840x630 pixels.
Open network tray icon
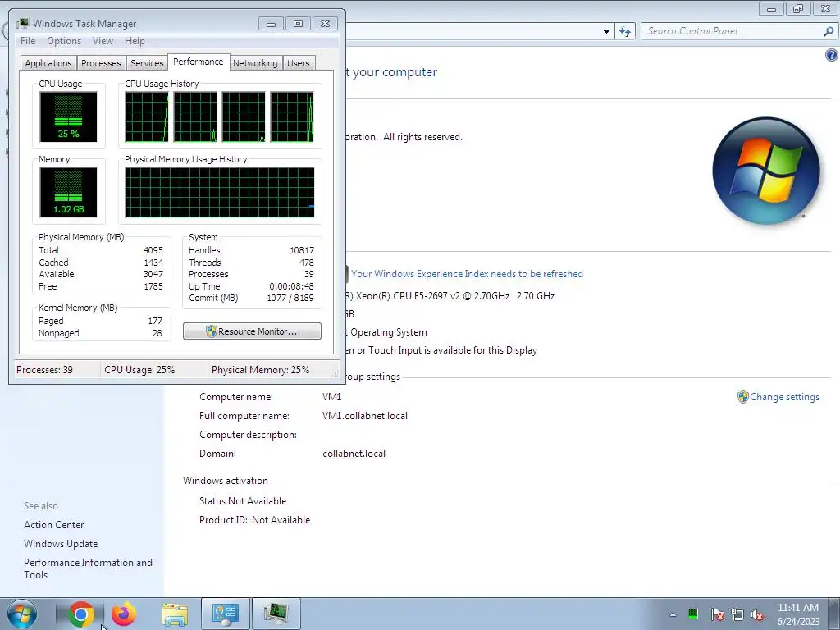(737, 614)
